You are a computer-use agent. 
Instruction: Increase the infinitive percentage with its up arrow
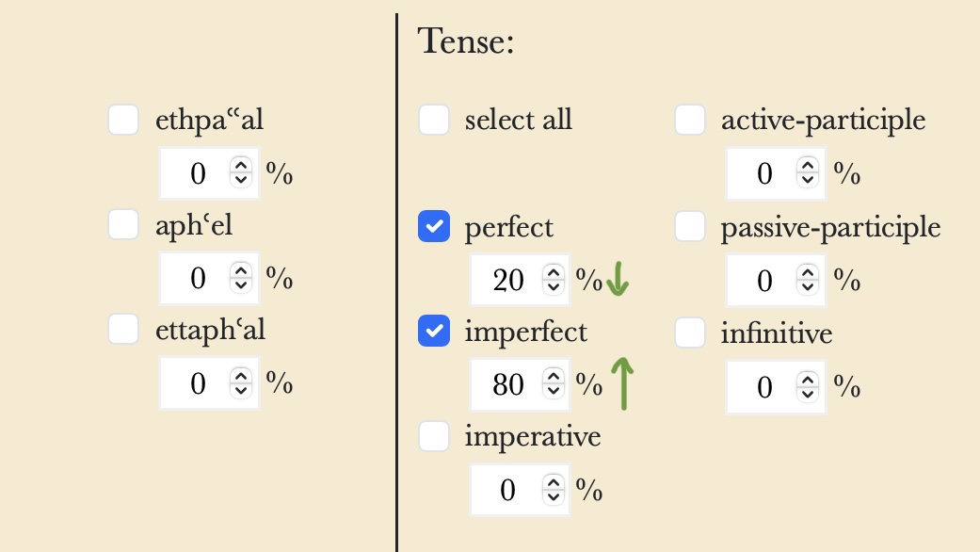click(807, 381)
